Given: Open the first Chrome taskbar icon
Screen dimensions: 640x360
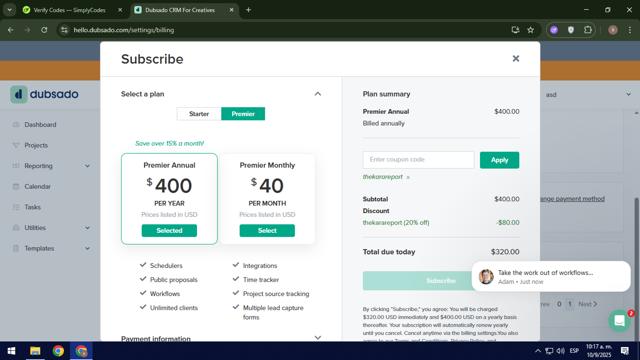Looking at the screenshot, I should 58,351.
